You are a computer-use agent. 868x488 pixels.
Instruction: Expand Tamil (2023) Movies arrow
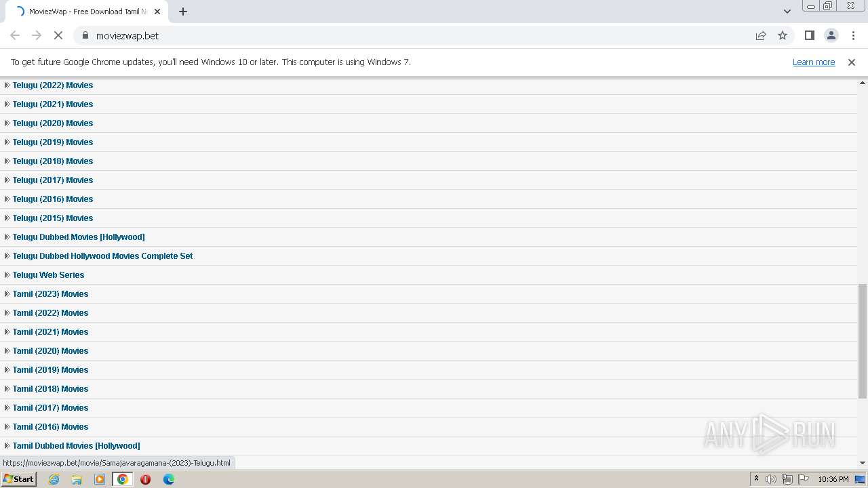pyautogui.click(x=7, y=294)
